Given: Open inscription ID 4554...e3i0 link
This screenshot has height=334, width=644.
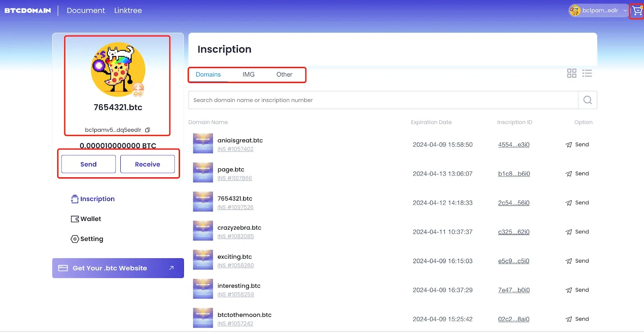Looking at the screenshot, I should (x=514, y=145).
